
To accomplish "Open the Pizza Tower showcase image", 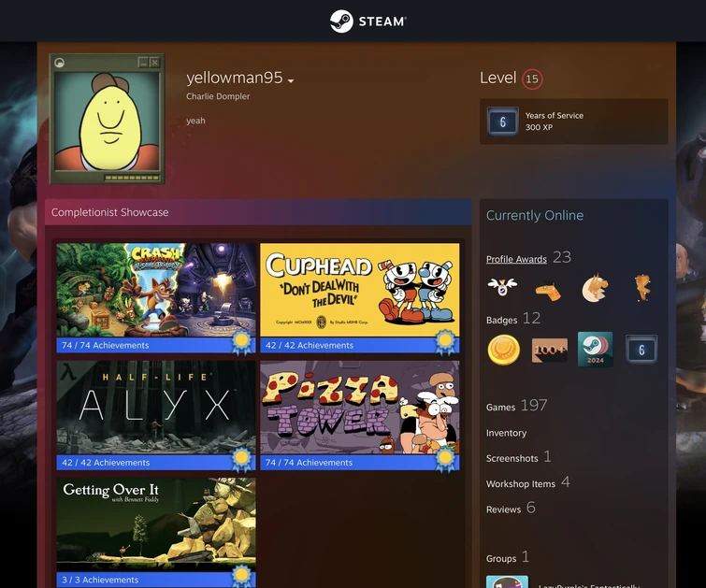I will pyautogui.click(x=360, y=407).
